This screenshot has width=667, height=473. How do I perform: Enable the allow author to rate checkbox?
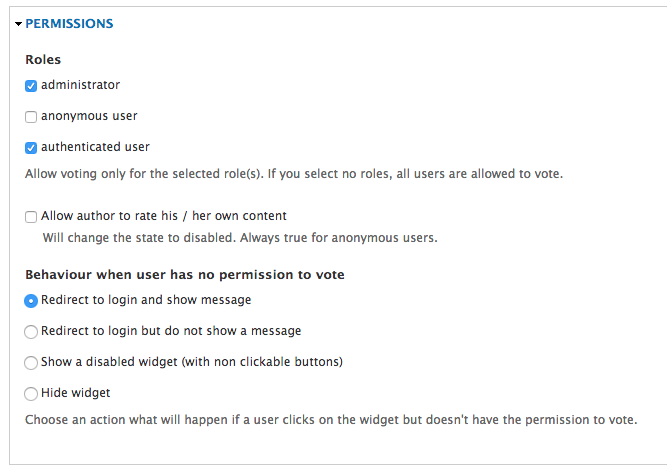click(x=31, y=216)
